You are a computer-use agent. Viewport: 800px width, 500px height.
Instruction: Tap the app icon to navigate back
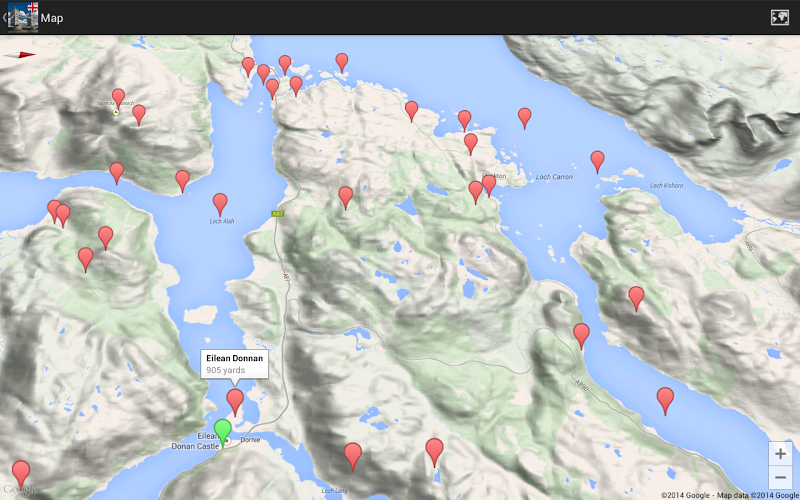[20, 17]
